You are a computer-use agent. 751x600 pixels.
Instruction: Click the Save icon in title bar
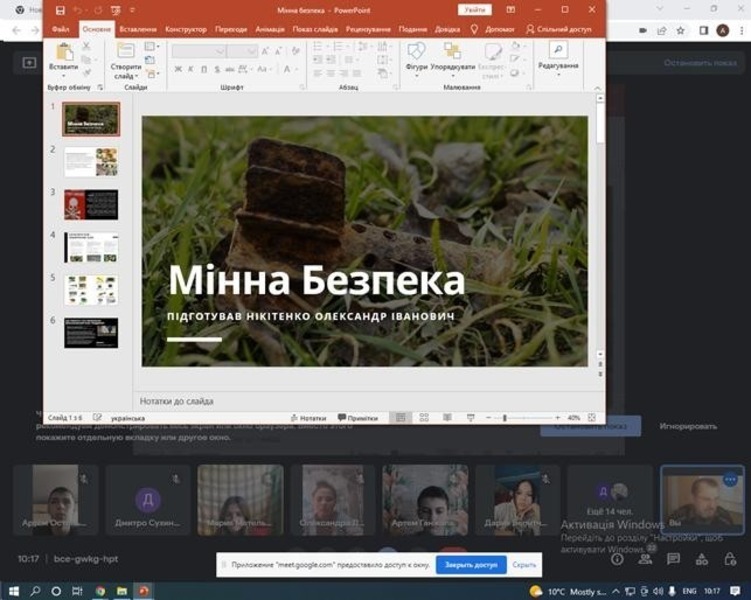(61, 10)
